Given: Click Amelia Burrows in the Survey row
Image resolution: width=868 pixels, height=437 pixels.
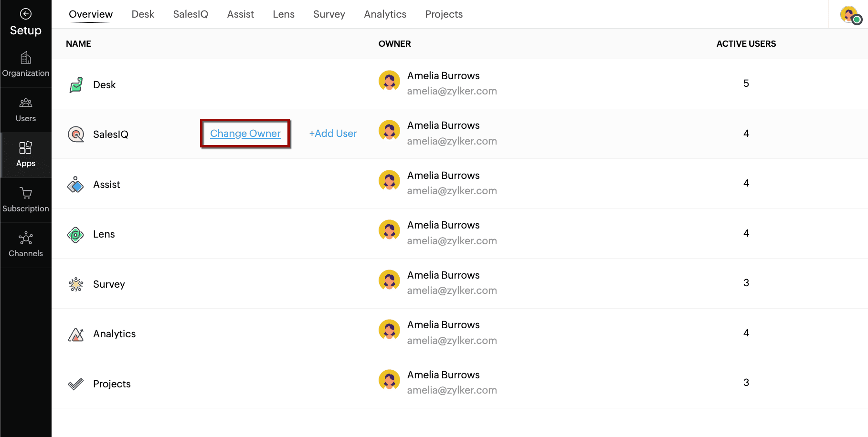Looking at the screenshot, I should click(444, 275).
